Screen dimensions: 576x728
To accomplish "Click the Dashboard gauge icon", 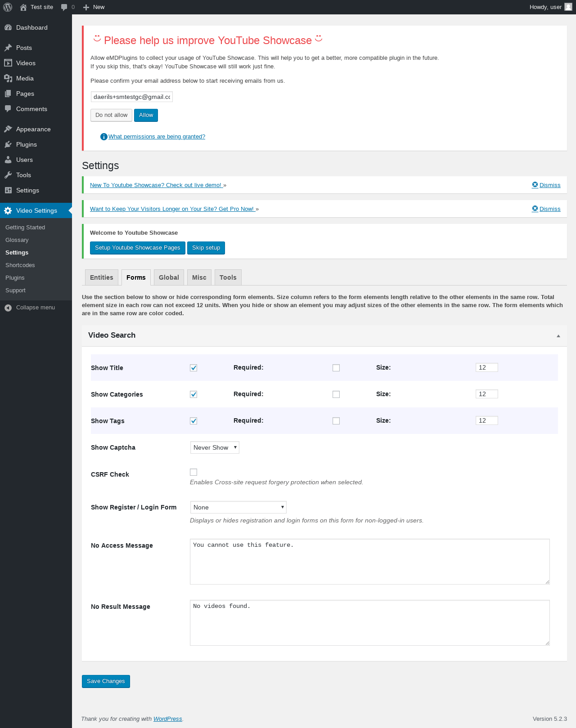I will pyautogui.click(x=8, y=27).
